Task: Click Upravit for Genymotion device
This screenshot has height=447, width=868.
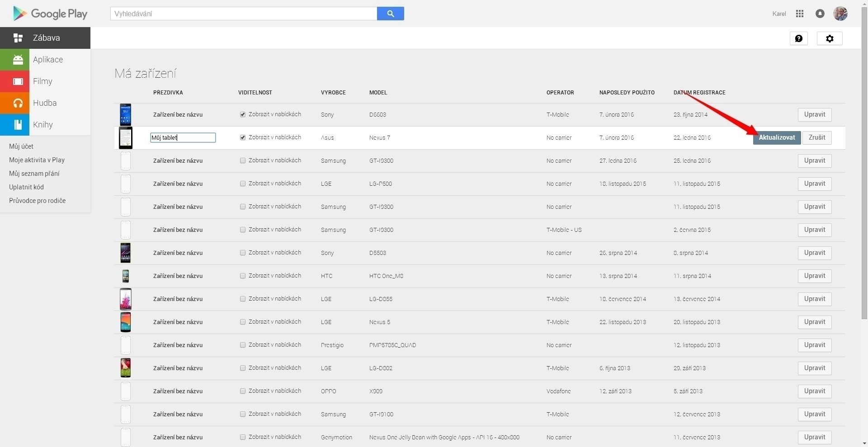Action: click(815, 438)
